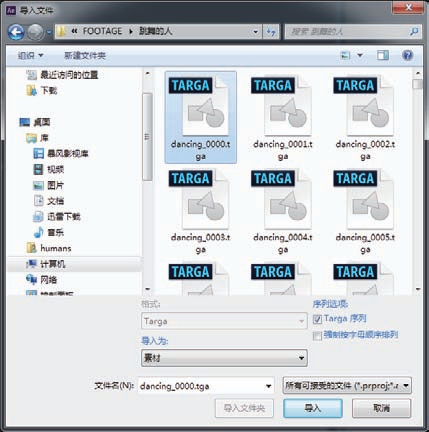Click the change view icon

click(x=345, y=55)
